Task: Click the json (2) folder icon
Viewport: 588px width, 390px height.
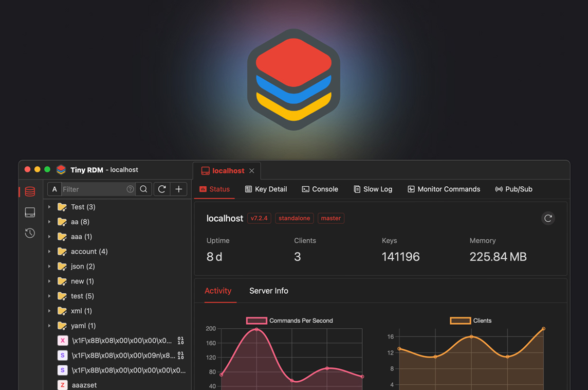Action: pos(62,266)
